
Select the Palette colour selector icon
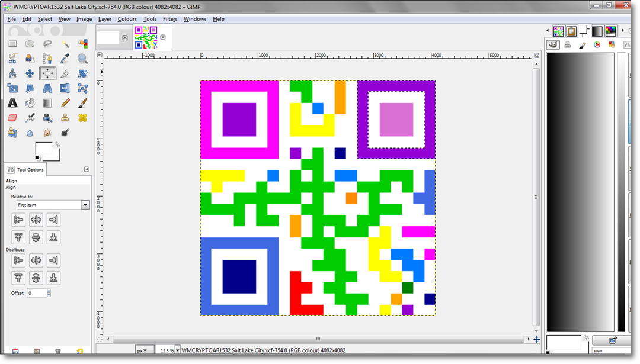(612, 45)
